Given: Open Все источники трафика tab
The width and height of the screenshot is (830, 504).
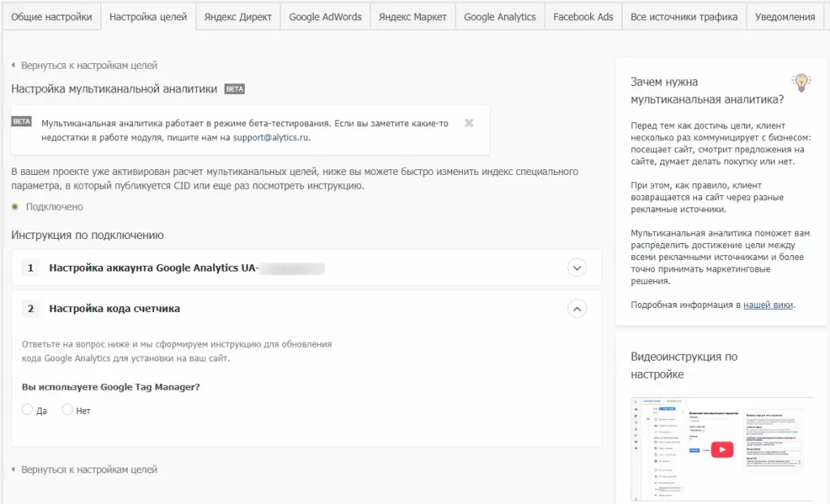Looking at the screenshot, I should coord(684,16).
